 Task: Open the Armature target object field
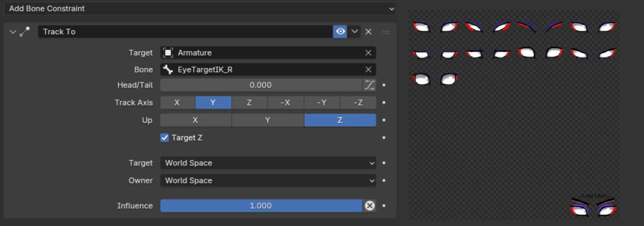pos(268,53)
